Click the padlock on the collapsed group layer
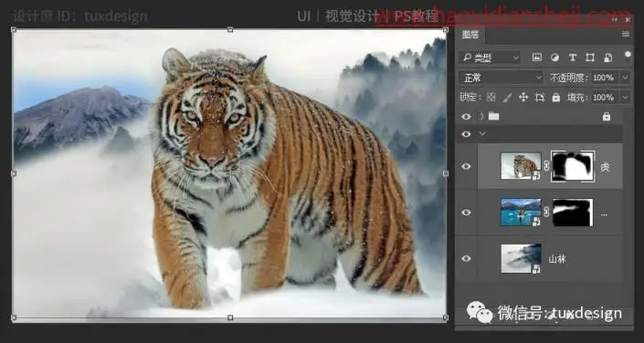The height and width of the screenshot is (343, 644). tap(607, 117)
